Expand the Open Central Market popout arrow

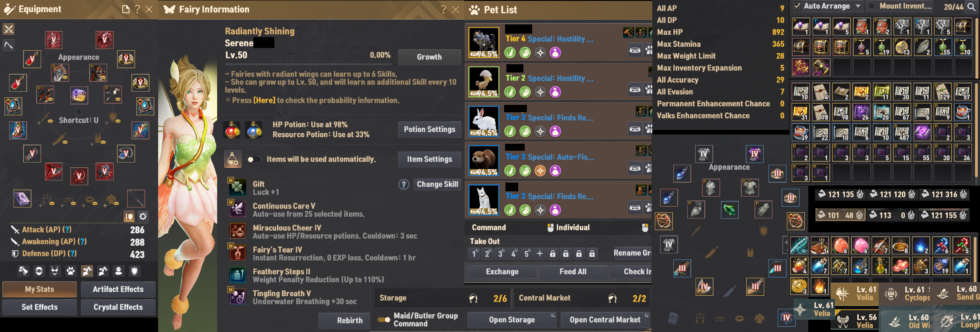tap(647, 315)
